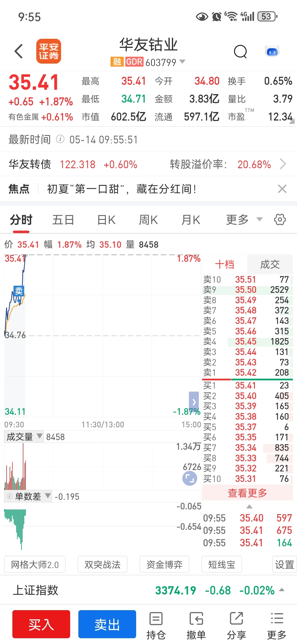Select 买10 row at 35.31
297x644 pixels.
point(248,479)
